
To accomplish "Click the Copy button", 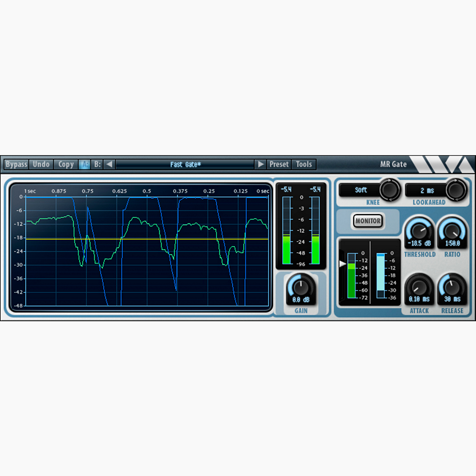I will [x=66, y=164].
